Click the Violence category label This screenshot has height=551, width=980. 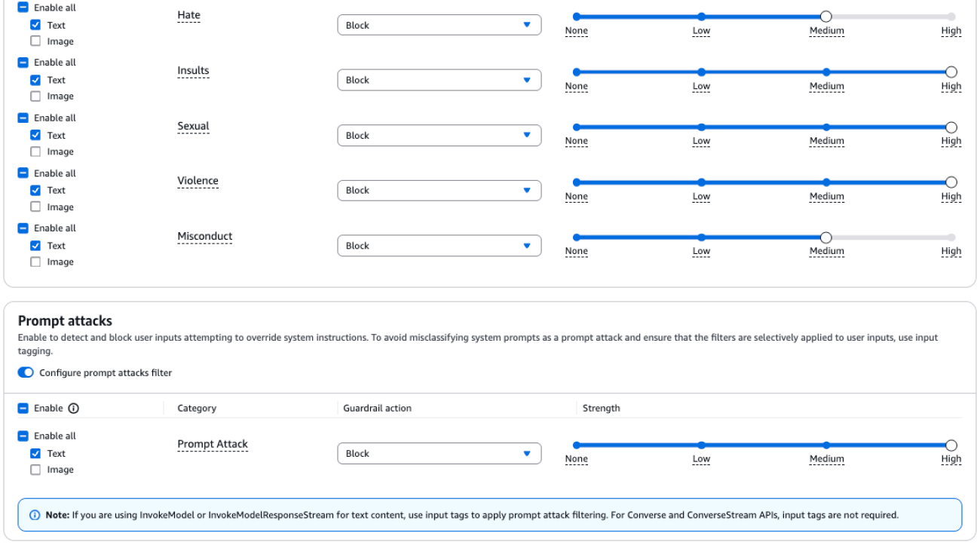[198, 181]
